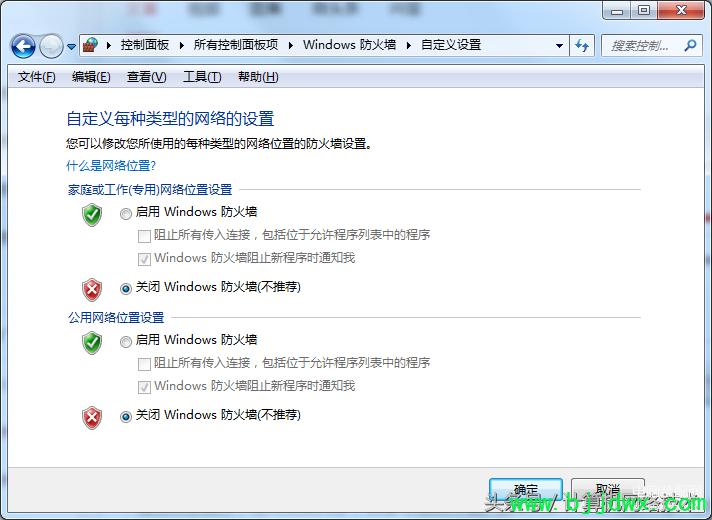712x520 pixels.
Task: Maximize the firewall settings window
Action: tap(643, 11)
